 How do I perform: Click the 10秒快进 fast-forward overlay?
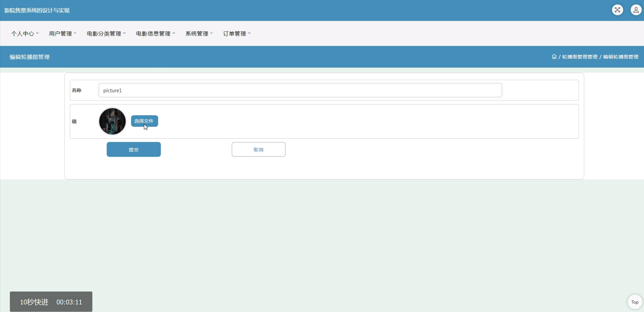[x=34, y=302]
